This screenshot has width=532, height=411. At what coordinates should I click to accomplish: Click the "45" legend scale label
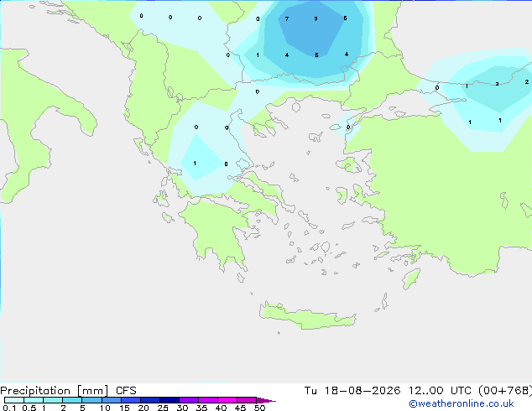[240, 408]
